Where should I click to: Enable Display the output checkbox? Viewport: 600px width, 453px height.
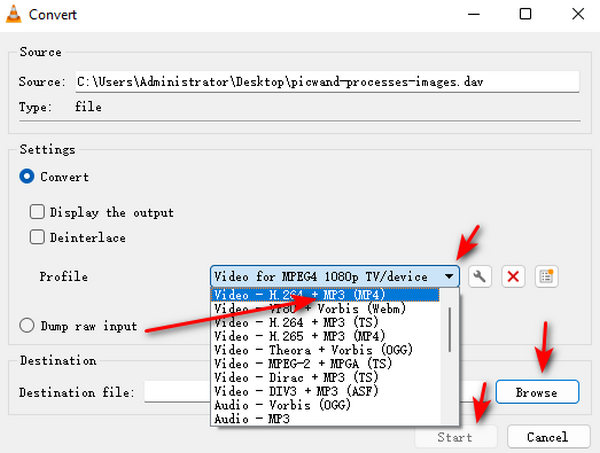37,212
